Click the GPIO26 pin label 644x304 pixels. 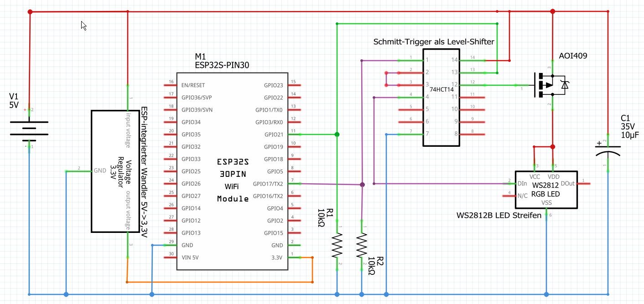pos(191,184)
